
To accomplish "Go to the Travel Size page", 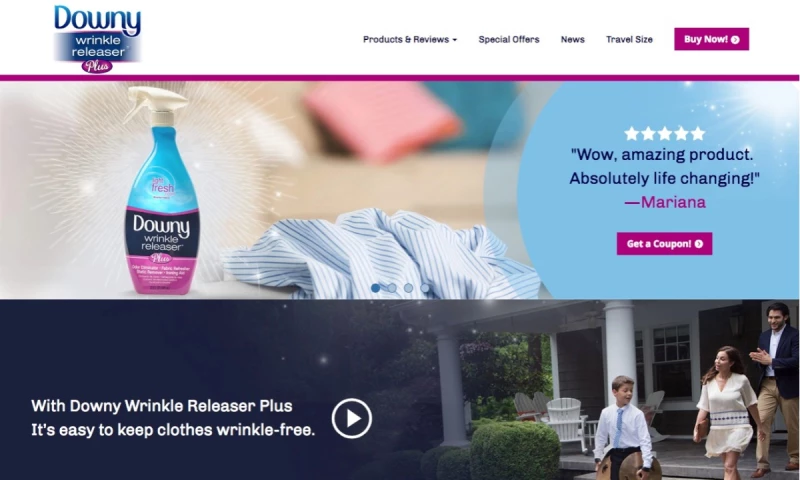I will [x=629, y=39].
